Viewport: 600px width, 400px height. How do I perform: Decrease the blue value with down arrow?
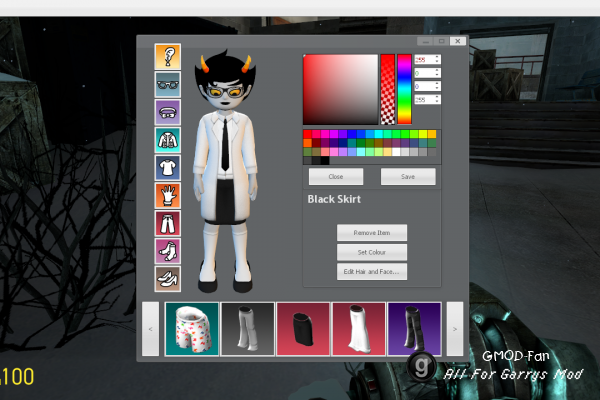[x=437, y=88]
